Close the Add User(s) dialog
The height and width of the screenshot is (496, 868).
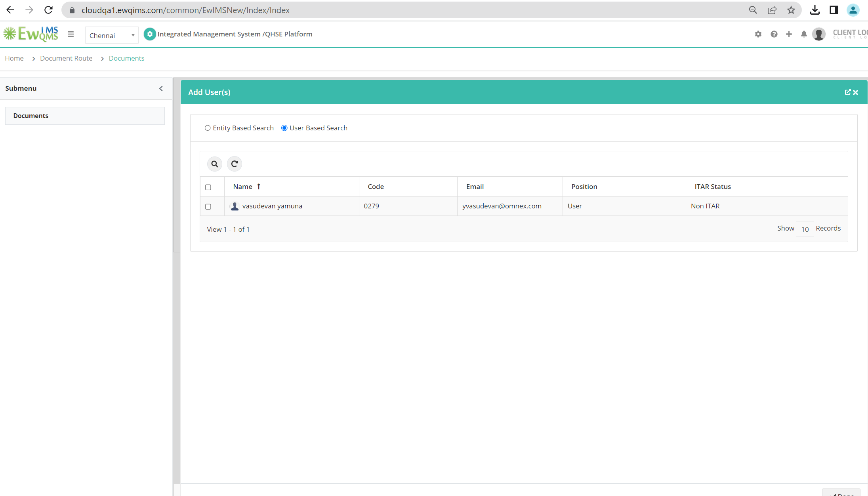[x=856, y=92]
